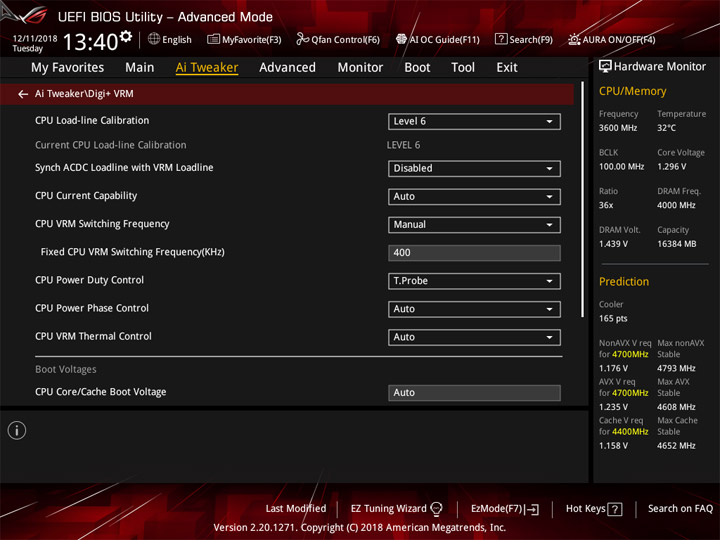Open Hot Keys help

point(594,509)
